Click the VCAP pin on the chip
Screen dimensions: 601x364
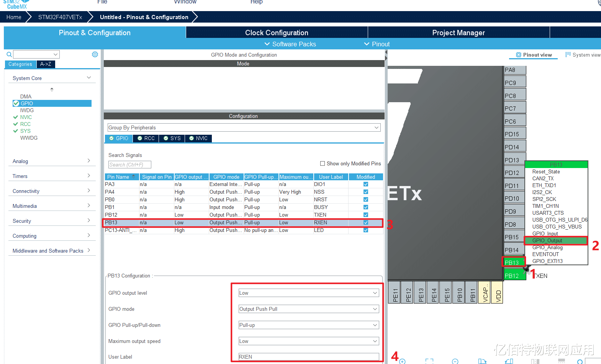pyautogui.click(x=485, y=292)
